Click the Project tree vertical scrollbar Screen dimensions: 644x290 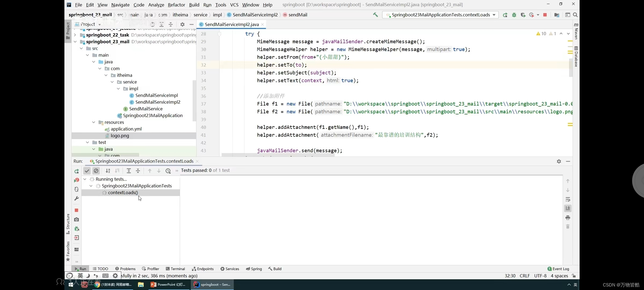point(194,101)
